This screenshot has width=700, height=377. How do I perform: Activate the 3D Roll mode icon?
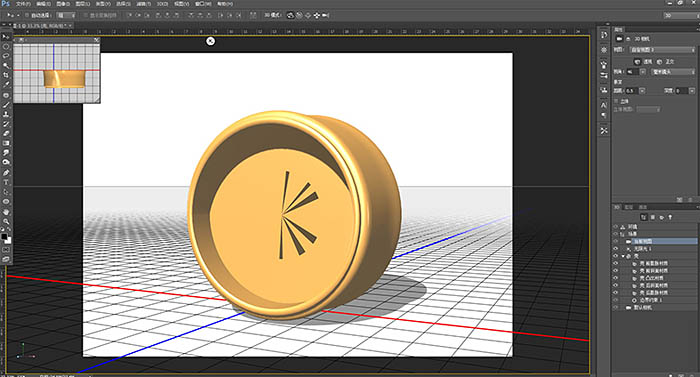300,15
